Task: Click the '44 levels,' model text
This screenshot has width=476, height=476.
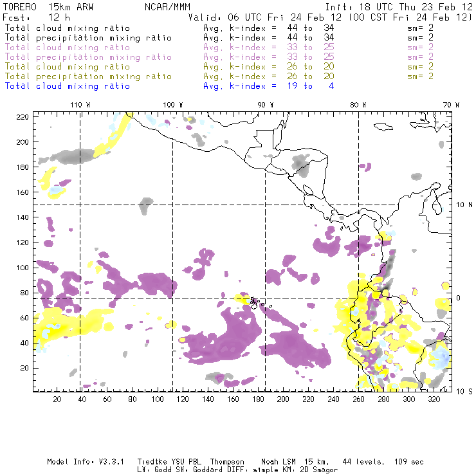Action: click(363, 462)
